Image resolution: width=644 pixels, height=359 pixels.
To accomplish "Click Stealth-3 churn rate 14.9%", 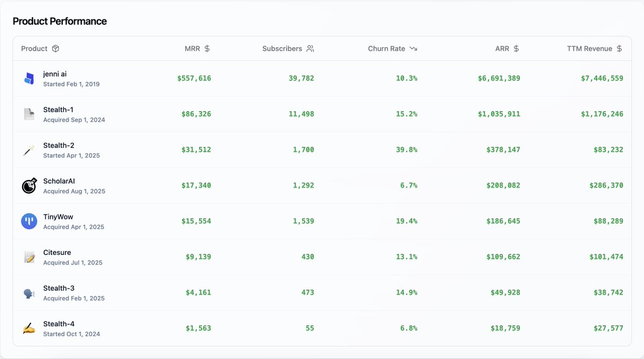I will 407,293.
